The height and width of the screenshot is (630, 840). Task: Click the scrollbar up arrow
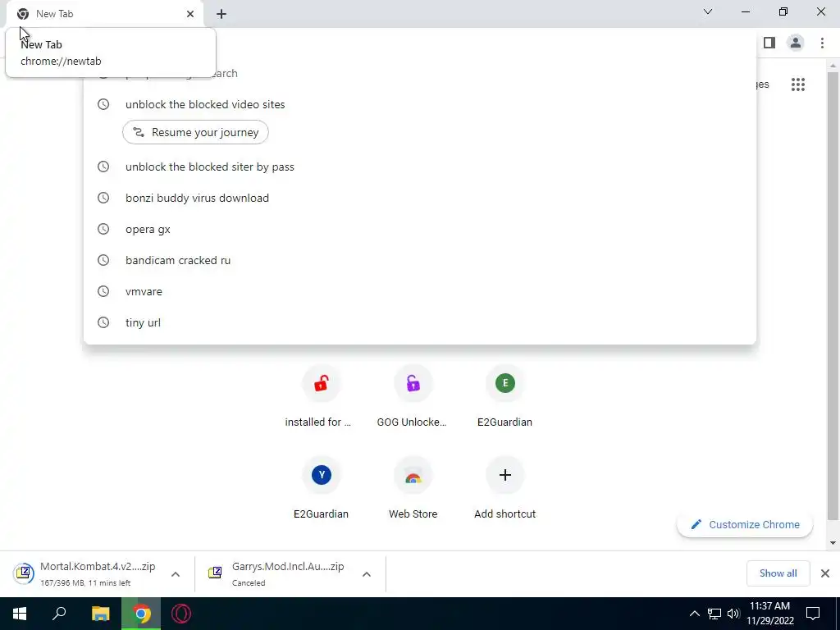click(x=833, y=66)
